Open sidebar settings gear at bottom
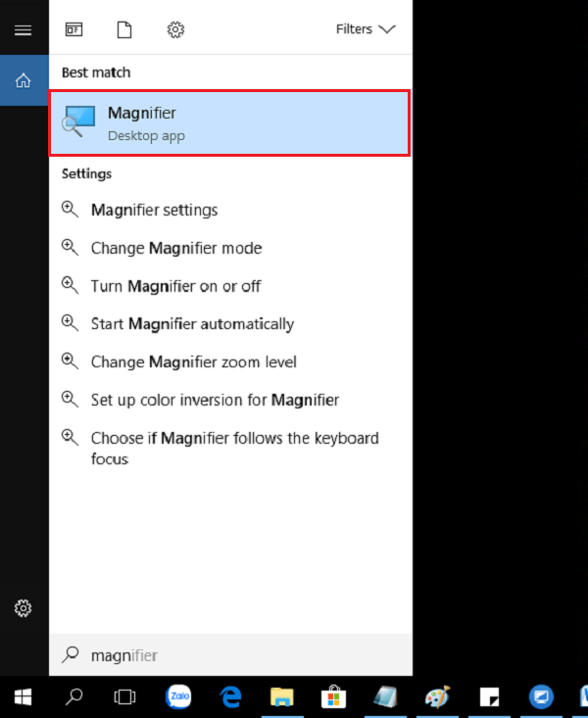588x718 pixels. click(x=24, y=608)
